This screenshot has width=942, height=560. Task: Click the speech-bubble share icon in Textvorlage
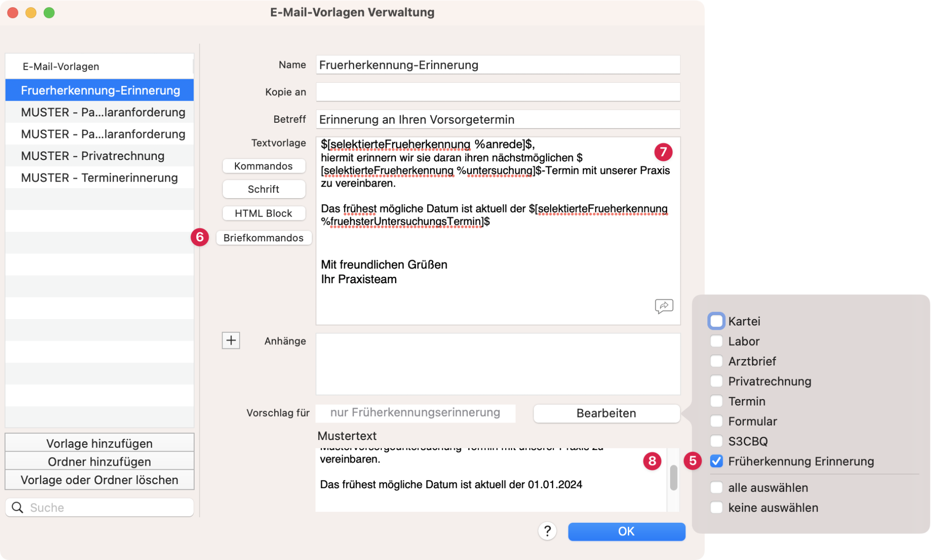click(x=664, y=306)
